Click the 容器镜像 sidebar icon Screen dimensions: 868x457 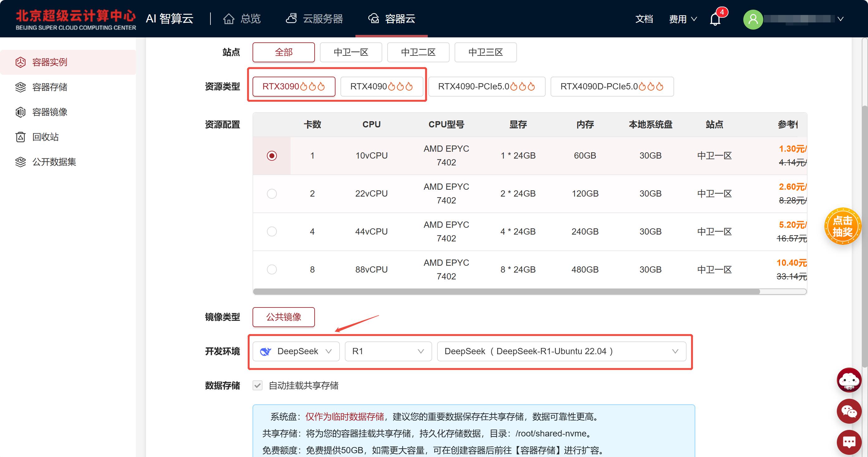tap(21, 112)
